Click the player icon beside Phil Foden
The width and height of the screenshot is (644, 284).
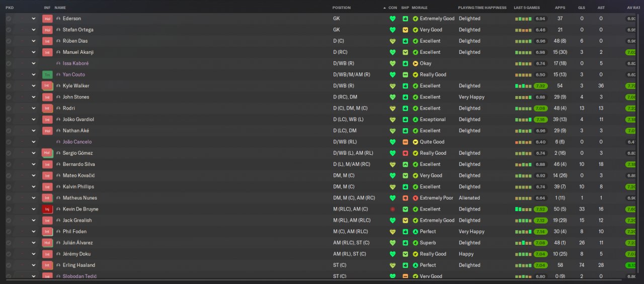point(58,232)
